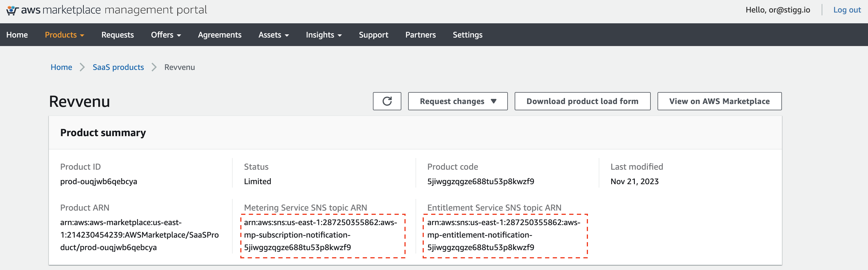Screen dimensions: 868x270
Task: Click the Entitlement Service SNS topic ARN label
Action: point(494,208)
